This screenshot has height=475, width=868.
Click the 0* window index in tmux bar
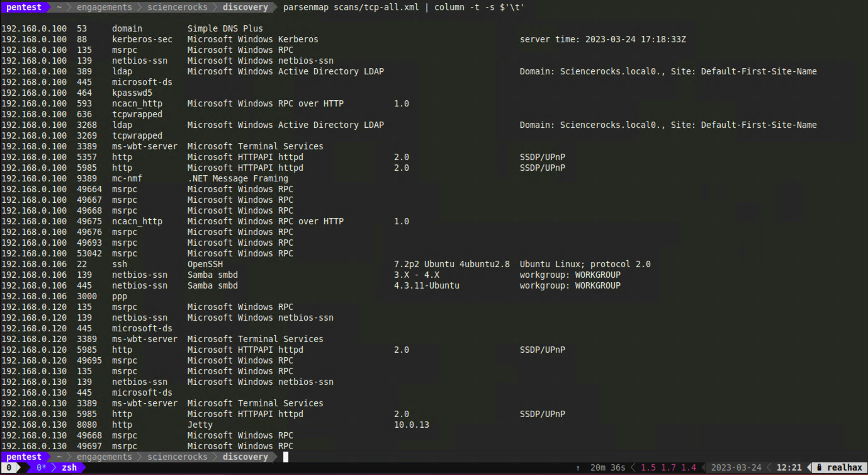pyautogui.click(x=42, y=467)
